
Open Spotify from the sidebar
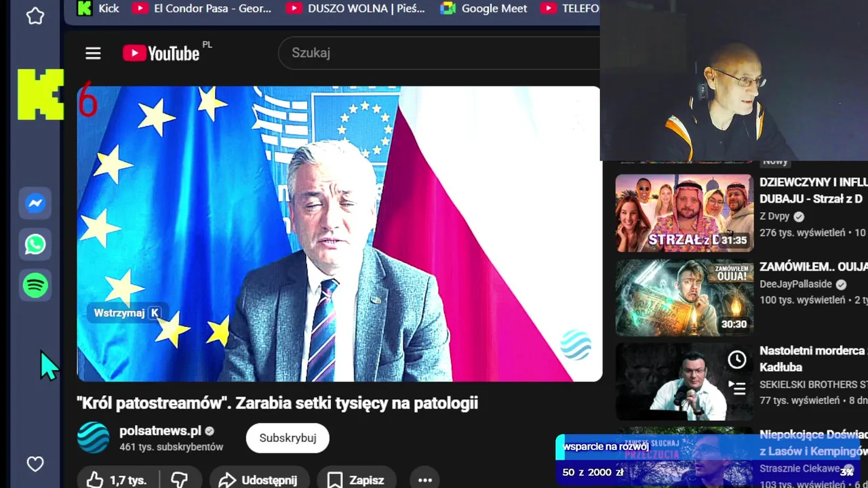click(35, 285)
